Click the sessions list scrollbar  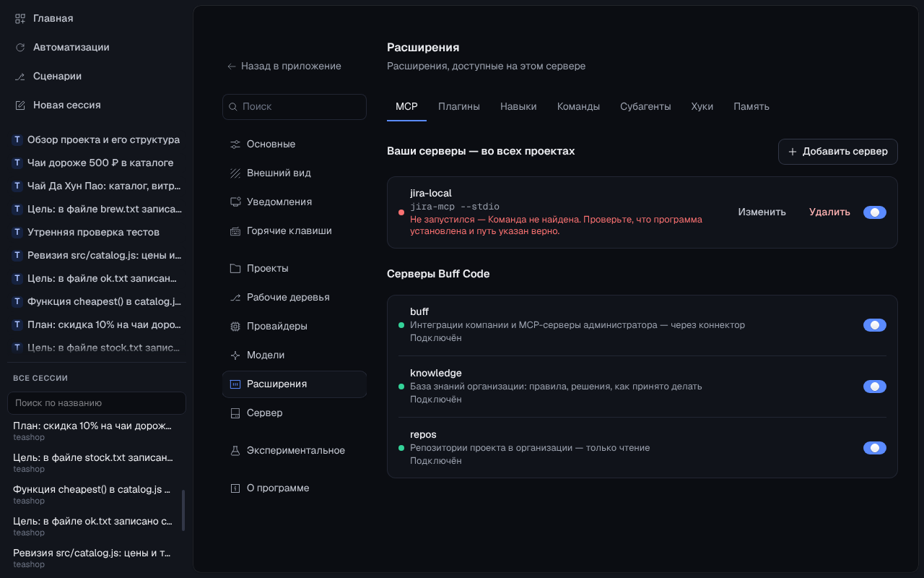tap(183, 510)
